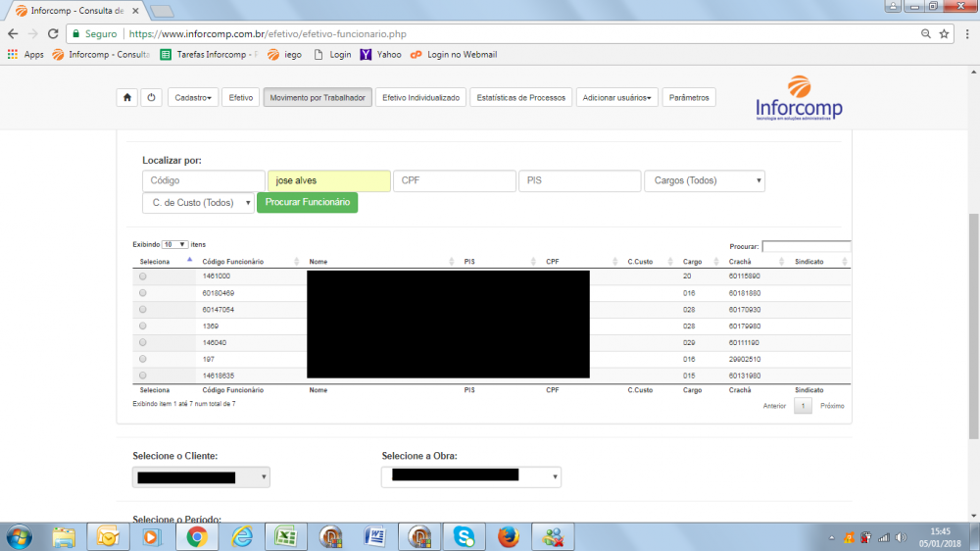Open the Apps bookmarks shortcut
Image resolution: width=980 pixels, height=551 pixels.
coord(25,54)
